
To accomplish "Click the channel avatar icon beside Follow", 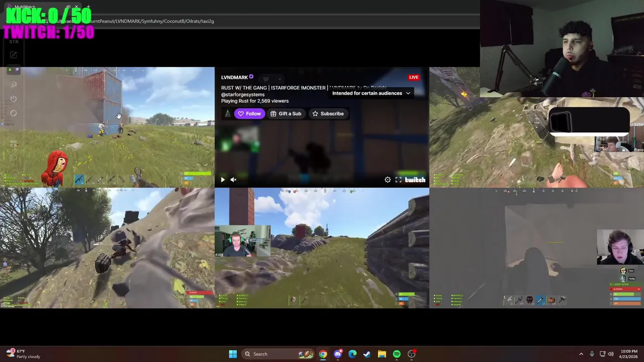I will coord(227,114).
